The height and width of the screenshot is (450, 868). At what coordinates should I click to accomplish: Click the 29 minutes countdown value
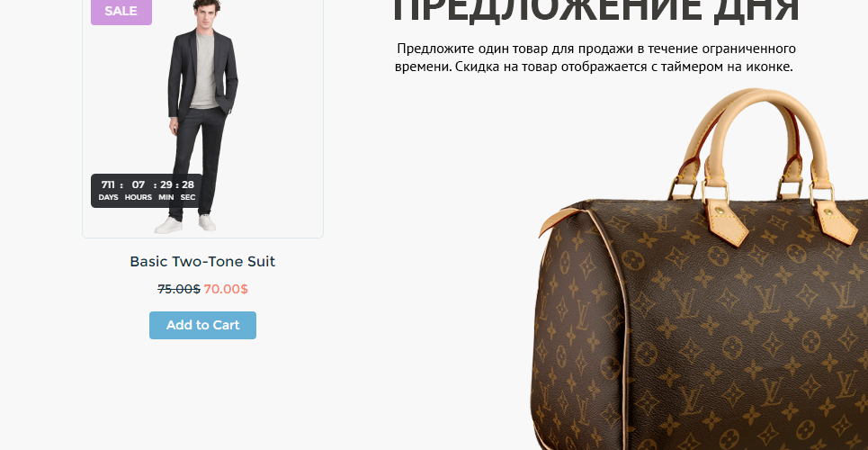click(x=166, y=185)
